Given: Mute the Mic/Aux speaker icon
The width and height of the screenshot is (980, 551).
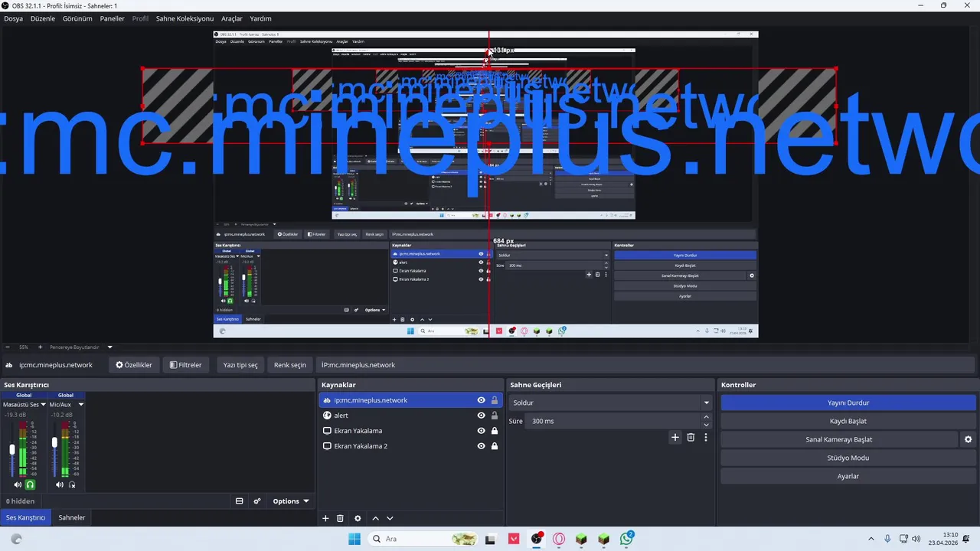Looking at the screenshot, I should [x=60, y=484].
